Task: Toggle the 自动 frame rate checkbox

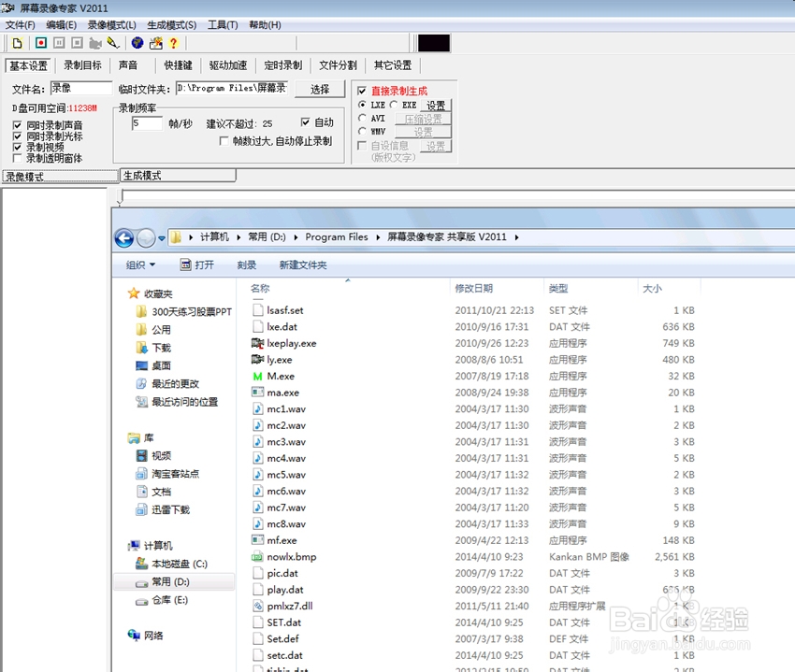Action: point(305,122)
